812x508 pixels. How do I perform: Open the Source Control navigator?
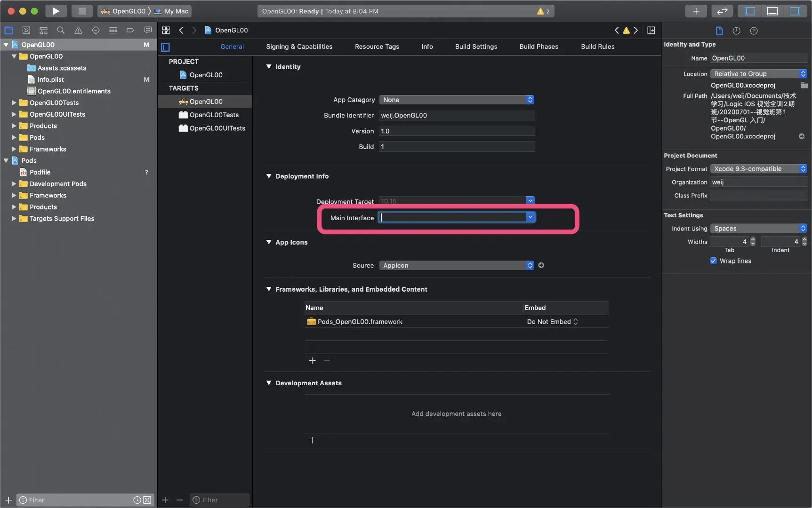tap(26, 30)
